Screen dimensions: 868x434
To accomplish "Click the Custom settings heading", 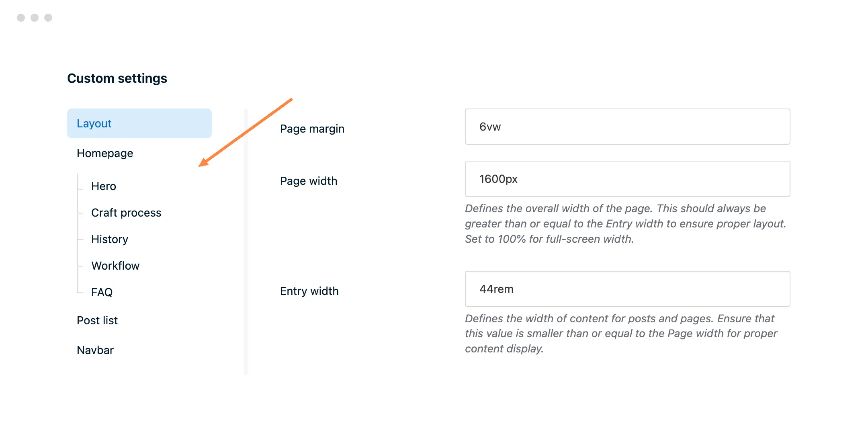I will point(117,78).
